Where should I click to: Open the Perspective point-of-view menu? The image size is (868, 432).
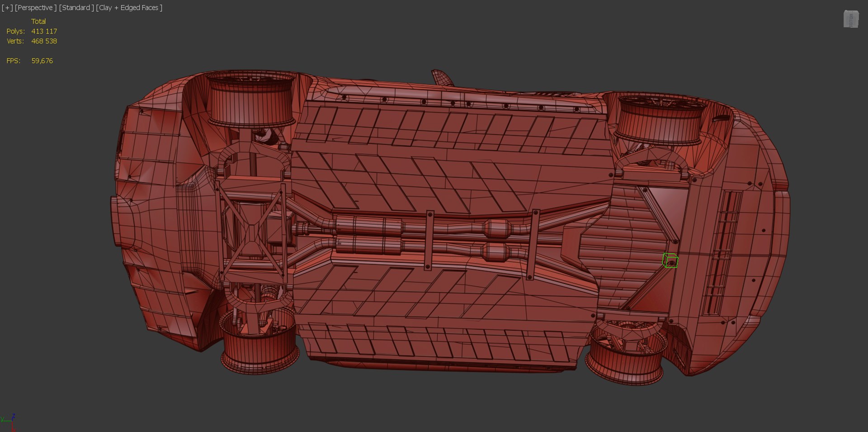[36, 8]
